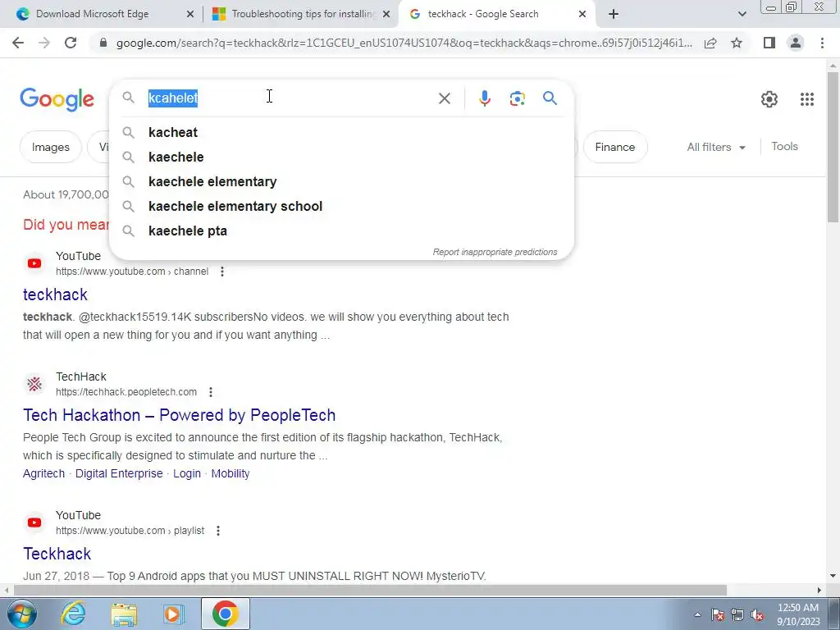Open the teckhack YouTube channel result
This screenshot has height=630, width=840.
[55, 294]
